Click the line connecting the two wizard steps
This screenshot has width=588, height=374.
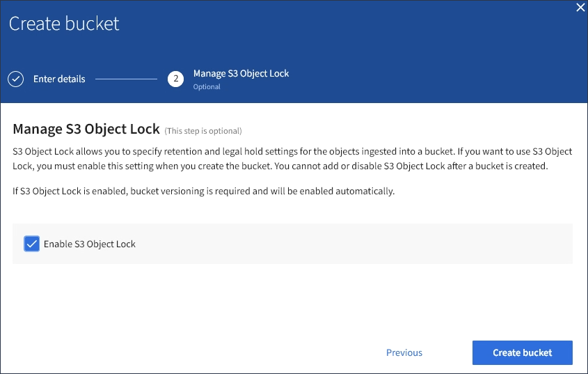pos(126,79)
